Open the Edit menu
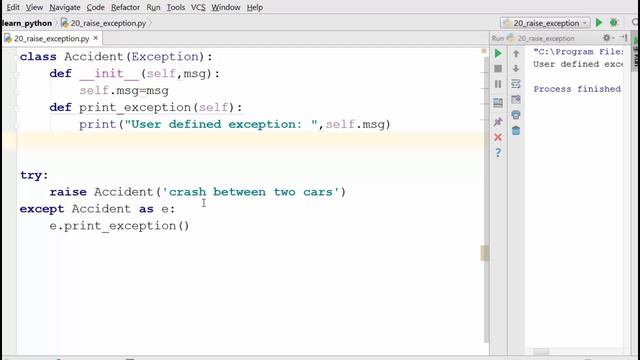The image size is (640, 360). pyautogui.click(x=13, y=7)
